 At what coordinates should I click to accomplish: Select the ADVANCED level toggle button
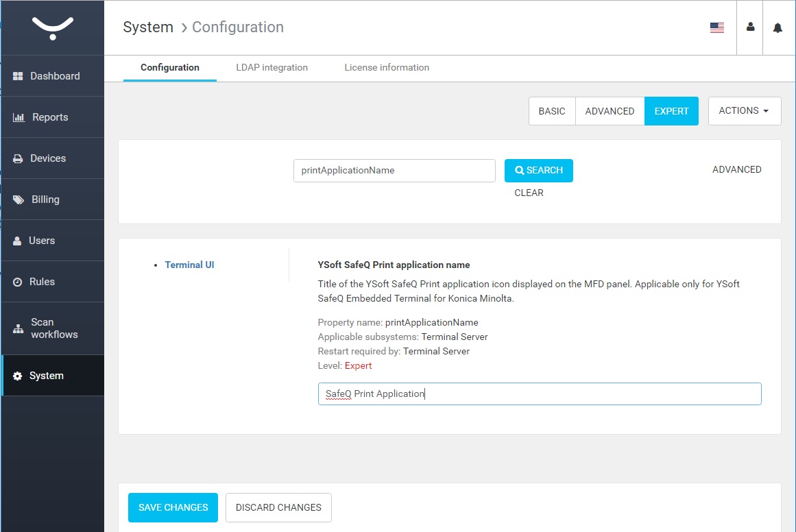point(610,111)
